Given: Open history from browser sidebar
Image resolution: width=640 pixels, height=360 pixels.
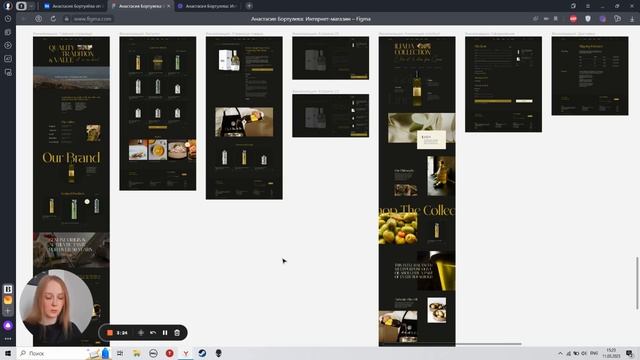Looking at the screenshot, I should [x=8, y=19].
